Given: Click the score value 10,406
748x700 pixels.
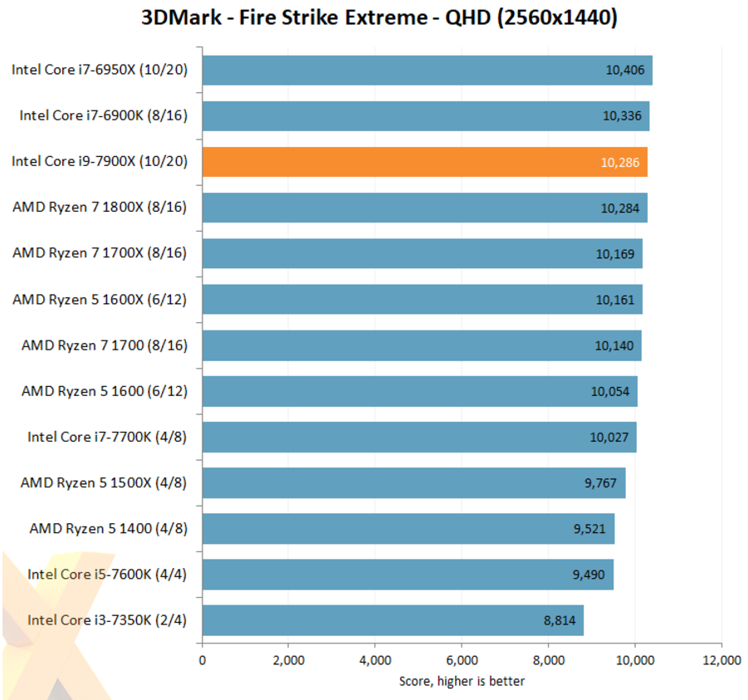Looking at the screenshot, I should point(625,71).
